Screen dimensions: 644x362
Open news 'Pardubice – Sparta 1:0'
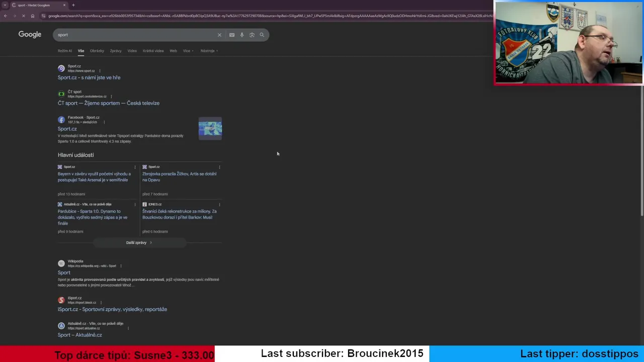pos(93,217)
